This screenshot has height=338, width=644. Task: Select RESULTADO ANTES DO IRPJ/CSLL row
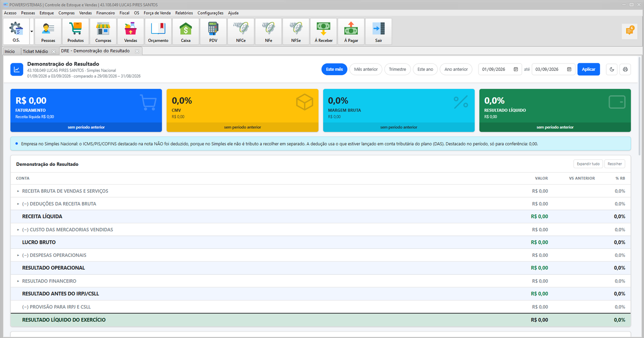point(321,294)
